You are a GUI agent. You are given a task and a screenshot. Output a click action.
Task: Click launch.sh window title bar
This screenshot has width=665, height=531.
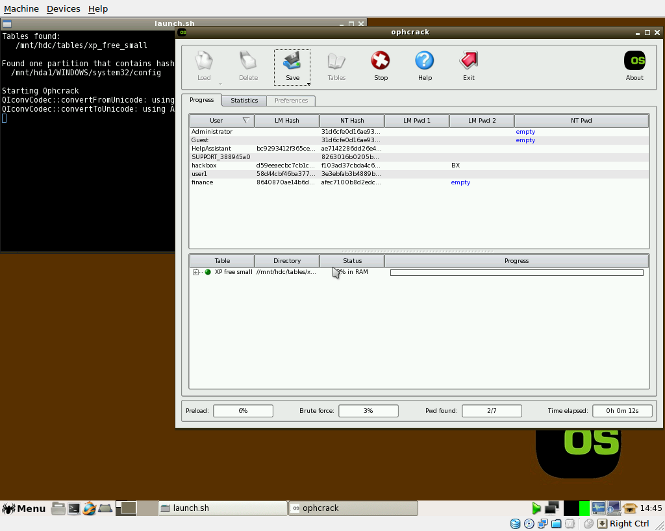pos(174,23)
